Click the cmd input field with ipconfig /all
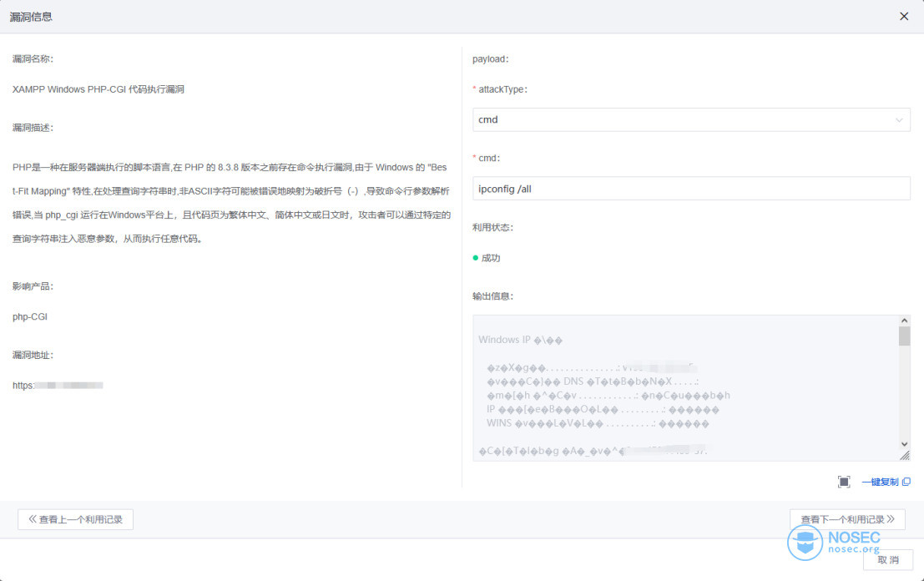Screen dimensions: 924x581 click(x=691, y=189)
